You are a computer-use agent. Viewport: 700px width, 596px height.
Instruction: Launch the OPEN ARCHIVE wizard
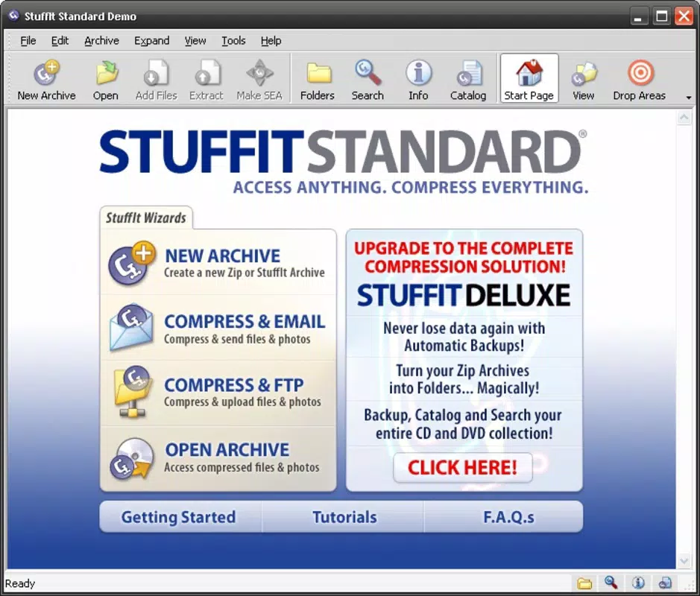coord(227,450)
